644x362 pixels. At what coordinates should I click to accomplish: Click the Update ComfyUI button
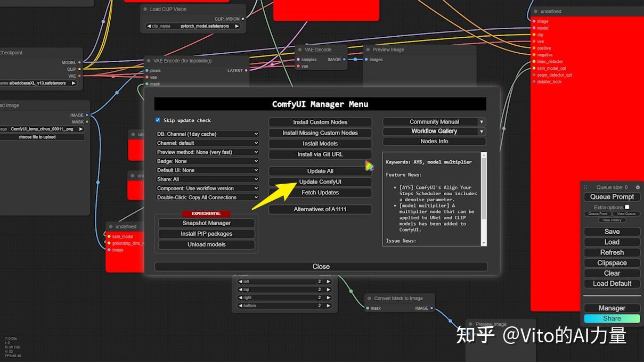(x=320, y=182)
